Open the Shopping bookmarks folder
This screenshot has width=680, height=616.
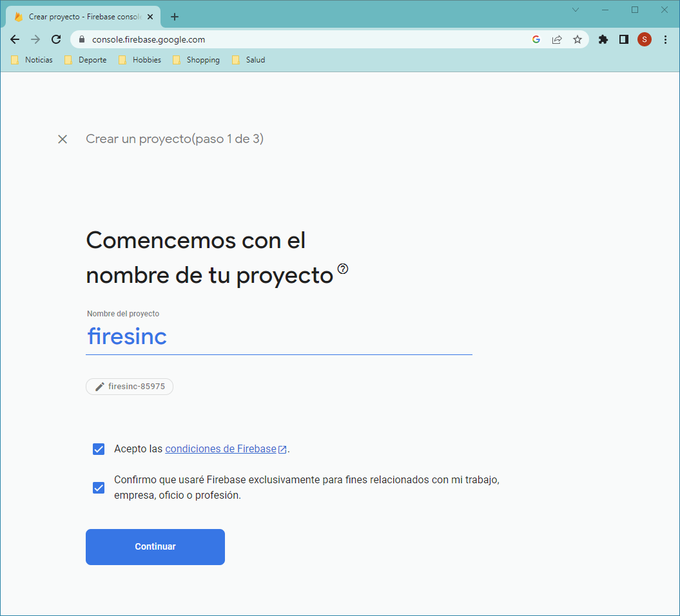pyautogui.click(x=196, y=60)
